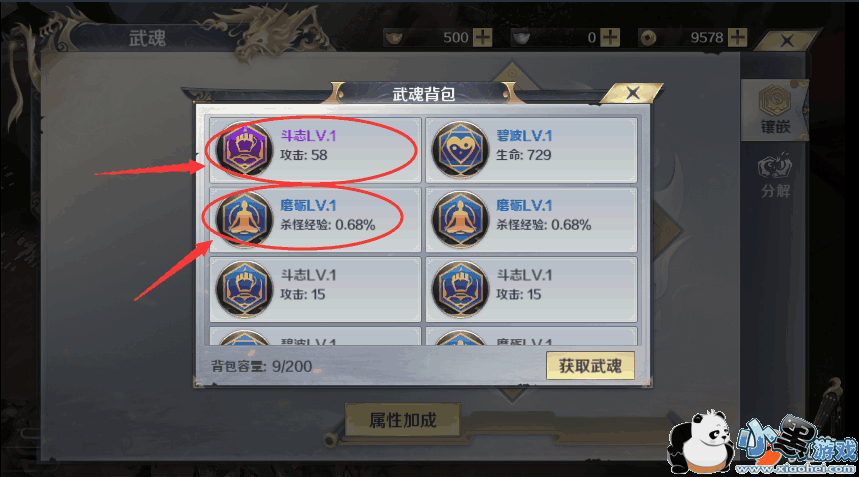Select the partially visible 碧波 row at list bottom
Viewport: 859px width, 477px height.
point(315,336)
